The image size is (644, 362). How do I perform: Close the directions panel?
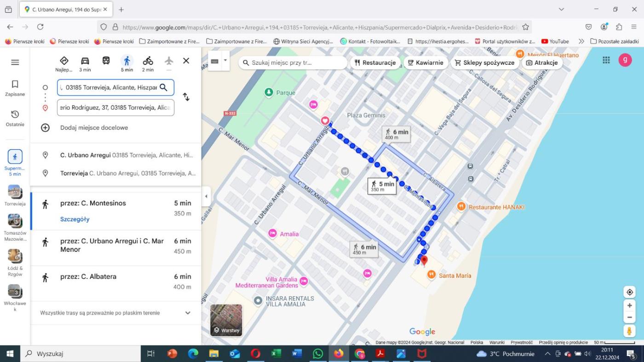pyautogui.click(x=186, y=61)
